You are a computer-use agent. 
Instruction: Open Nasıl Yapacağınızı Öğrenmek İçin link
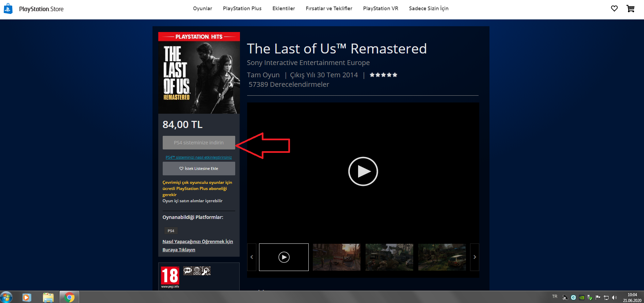[198, 245]
